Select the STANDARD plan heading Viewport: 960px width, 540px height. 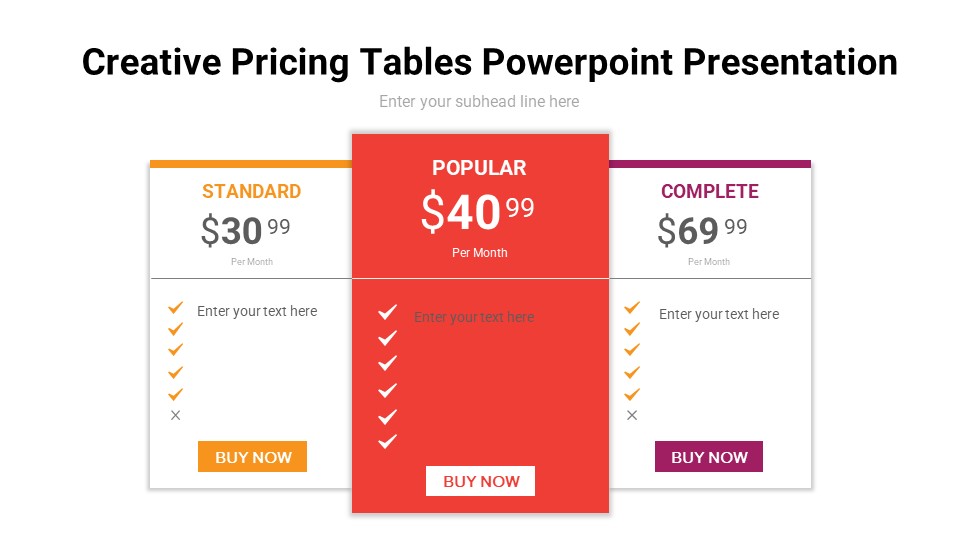point(251,191)
